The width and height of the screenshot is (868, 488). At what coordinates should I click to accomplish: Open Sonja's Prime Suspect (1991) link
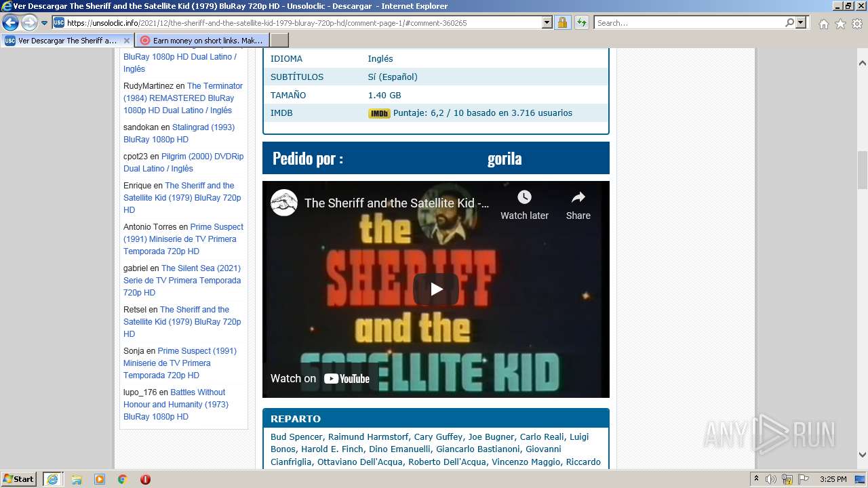pos(180,363)
